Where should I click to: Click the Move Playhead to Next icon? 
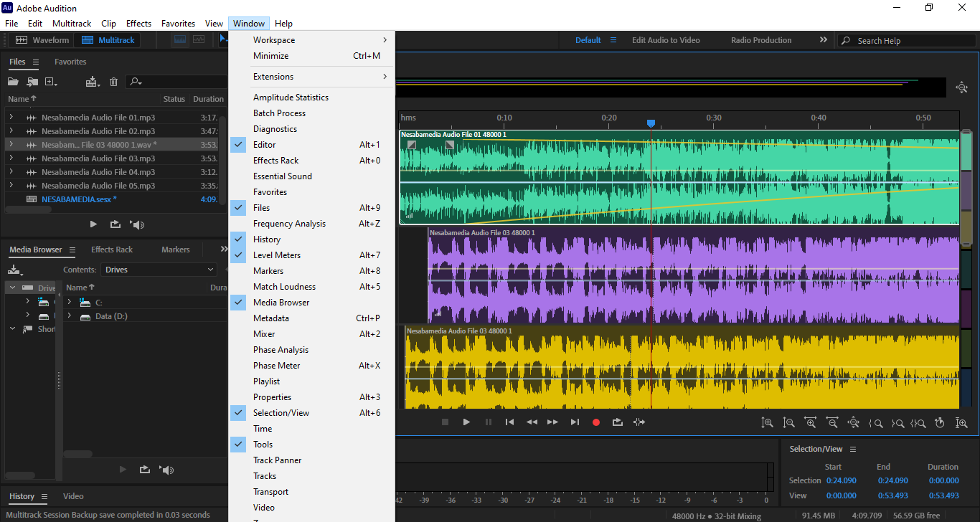(575, 422)
